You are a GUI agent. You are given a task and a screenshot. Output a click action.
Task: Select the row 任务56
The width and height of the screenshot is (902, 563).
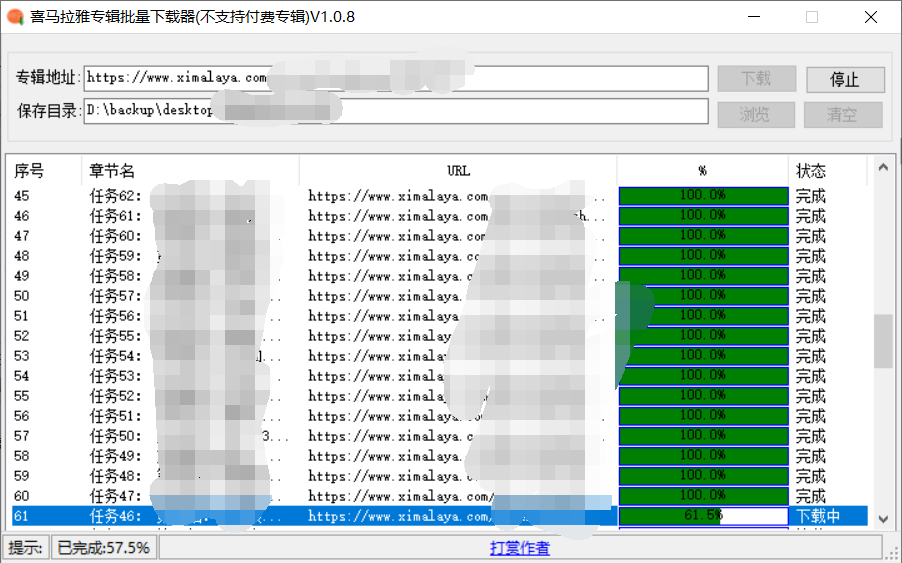(x=439, y=316)
